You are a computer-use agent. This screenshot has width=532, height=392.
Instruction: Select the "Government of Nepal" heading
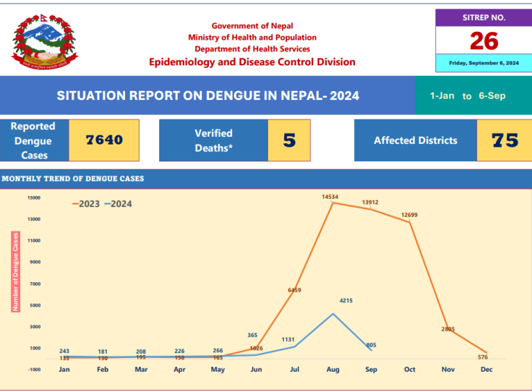252,26
